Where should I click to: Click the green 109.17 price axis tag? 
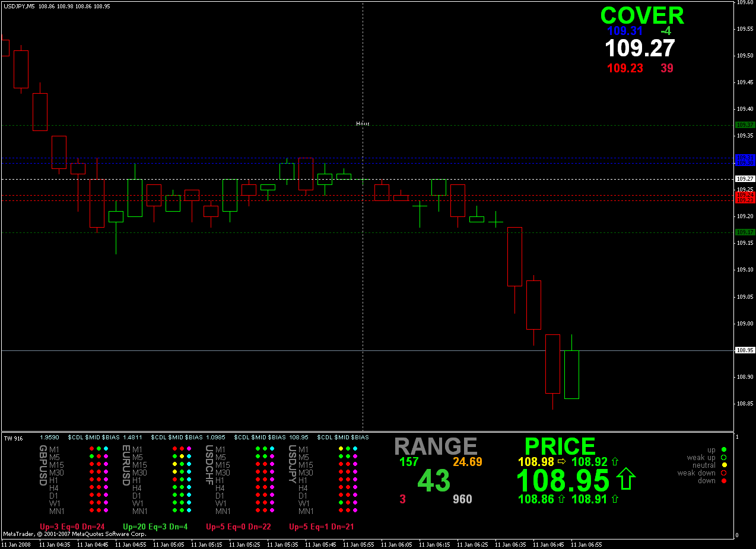(745, 232)
